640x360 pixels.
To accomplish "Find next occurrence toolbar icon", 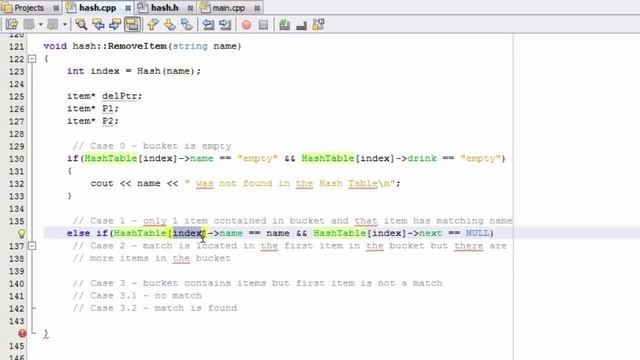I will coord(115,24).
